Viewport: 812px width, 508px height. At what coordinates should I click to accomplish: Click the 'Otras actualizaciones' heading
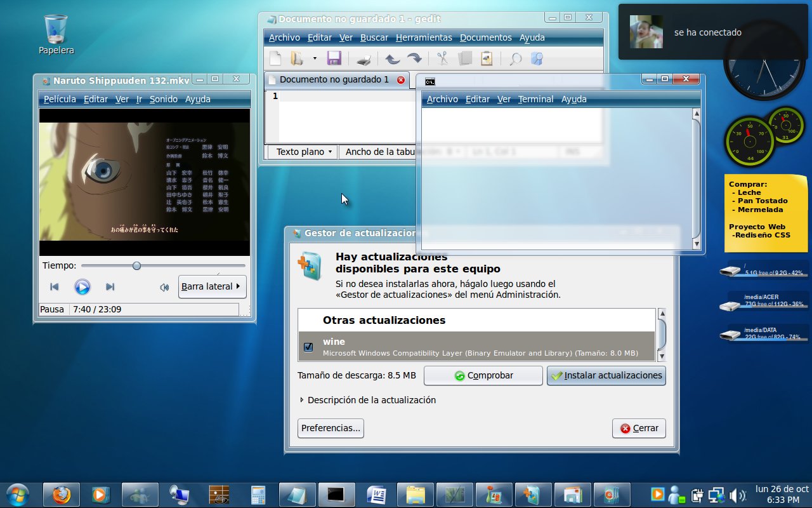coord(384,320)
